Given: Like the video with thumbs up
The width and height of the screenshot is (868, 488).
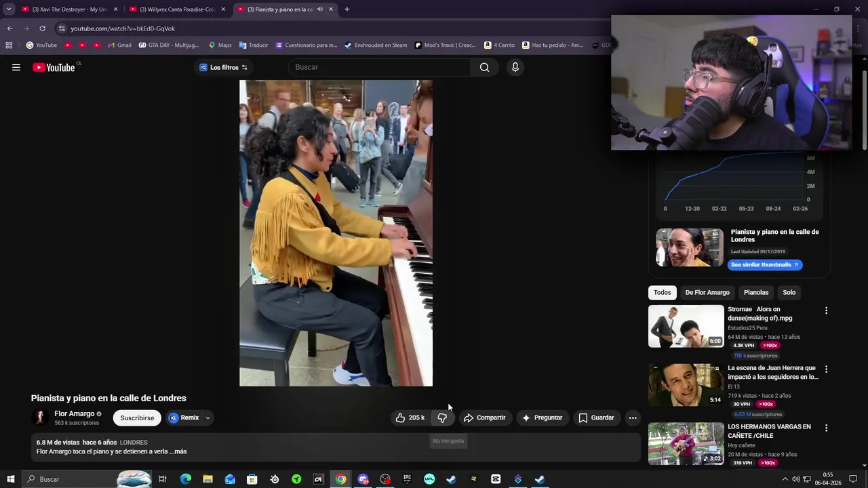Looking at the screenshot, I should click(410, 418).
